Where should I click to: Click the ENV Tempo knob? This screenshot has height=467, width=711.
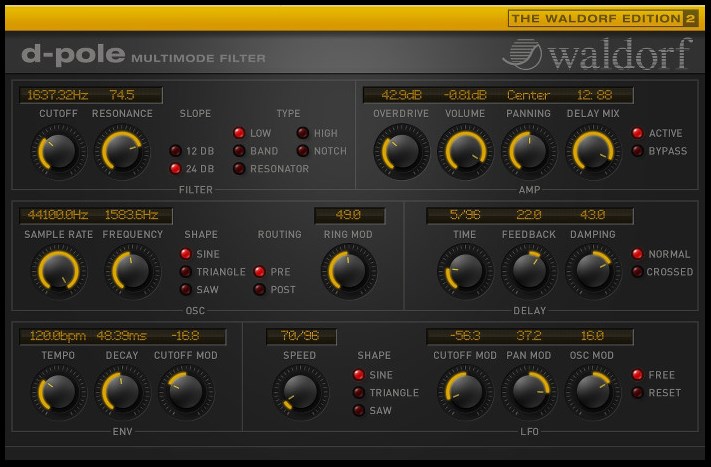[x=59, y=392]
